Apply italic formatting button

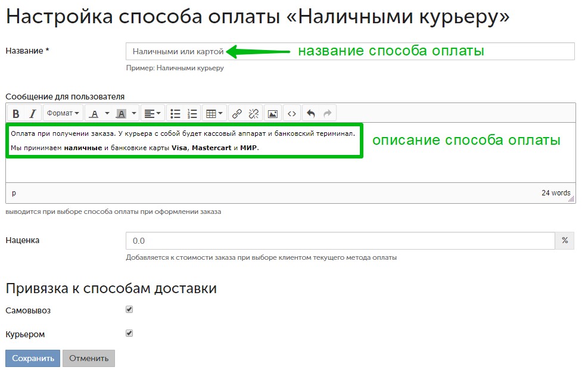[33, 113]
